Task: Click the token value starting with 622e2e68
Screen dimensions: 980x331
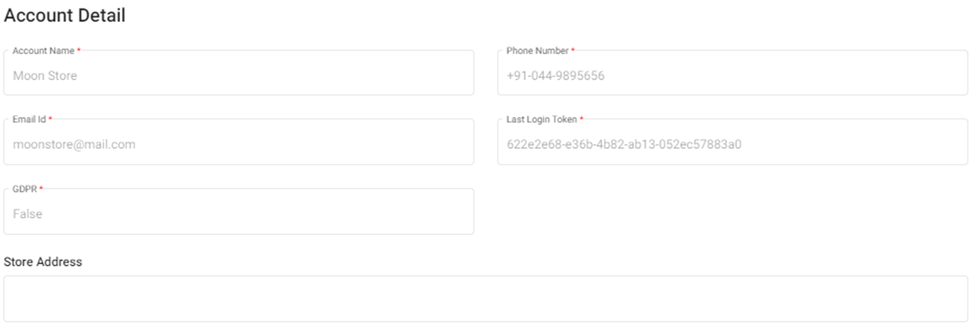Action: pyautogui.click(x=623, y=145)
